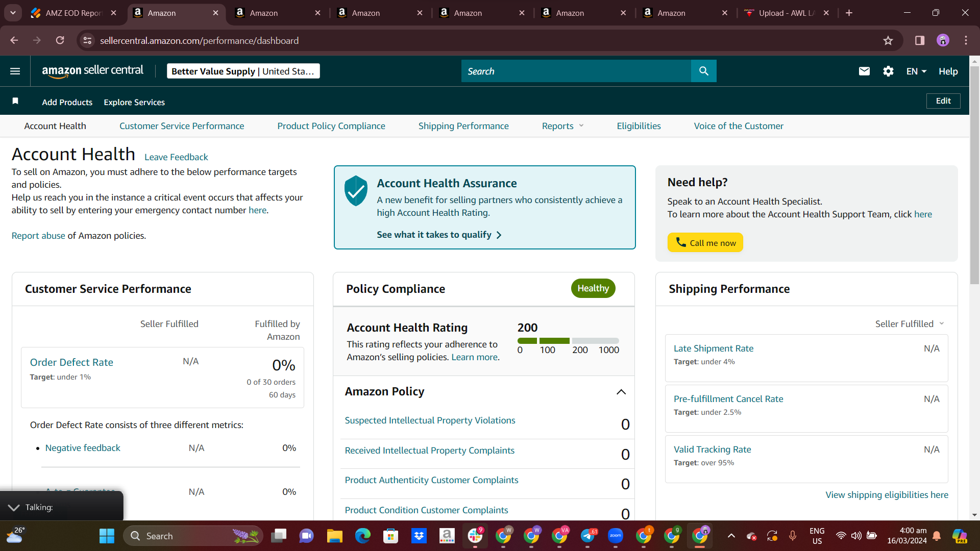The height and width of the screenshot is (551, 980).
Task: Switch to the Upload - AWL tab
Action: (x=786, y=13)
